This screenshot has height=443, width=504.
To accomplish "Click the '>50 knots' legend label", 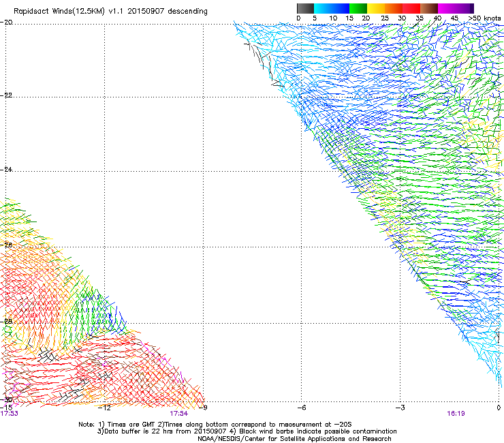I will click(484, 18).
